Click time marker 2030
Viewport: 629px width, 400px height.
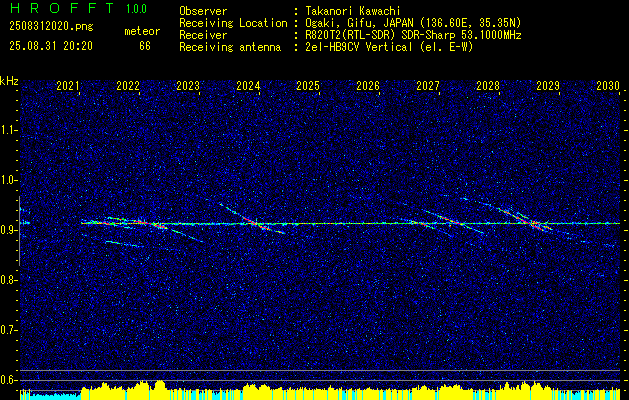pos(608,85)
